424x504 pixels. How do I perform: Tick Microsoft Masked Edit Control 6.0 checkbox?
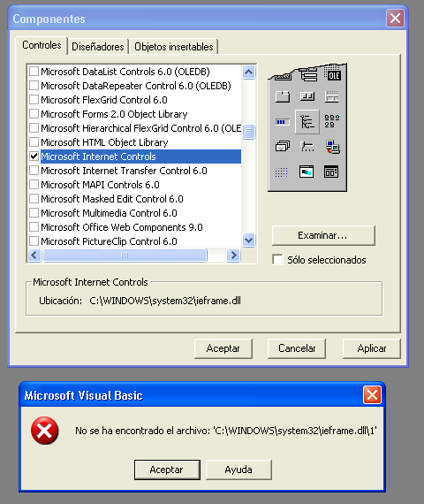pos(34,198)
